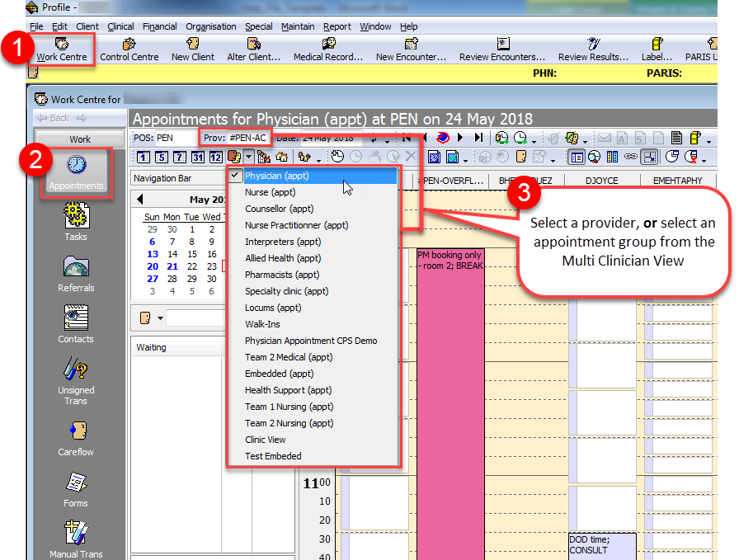Toggle the checkmark beside Physician (appt)
The width and height of the screenshot is (739, 560).
[x=234, y=176]
